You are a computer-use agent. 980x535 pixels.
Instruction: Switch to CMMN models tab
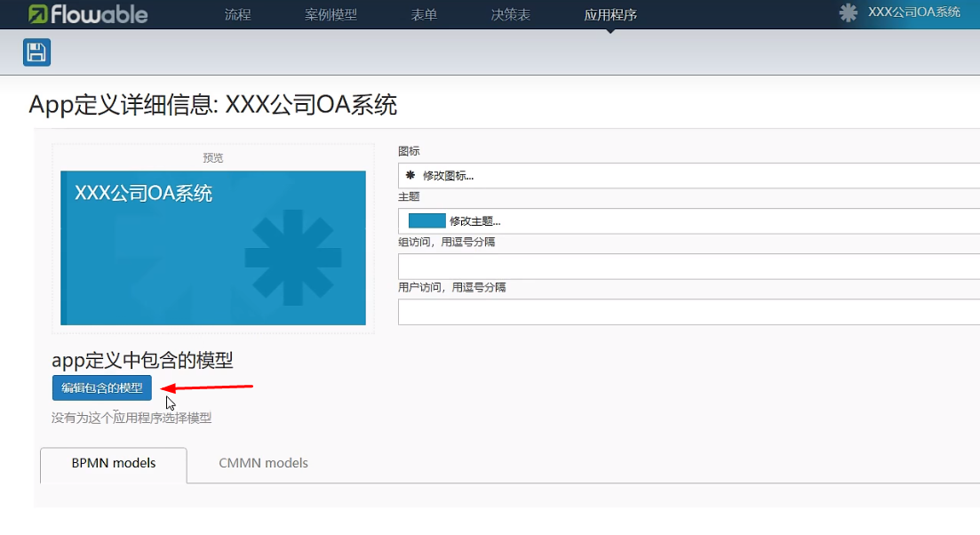click(x=263, y=464)
